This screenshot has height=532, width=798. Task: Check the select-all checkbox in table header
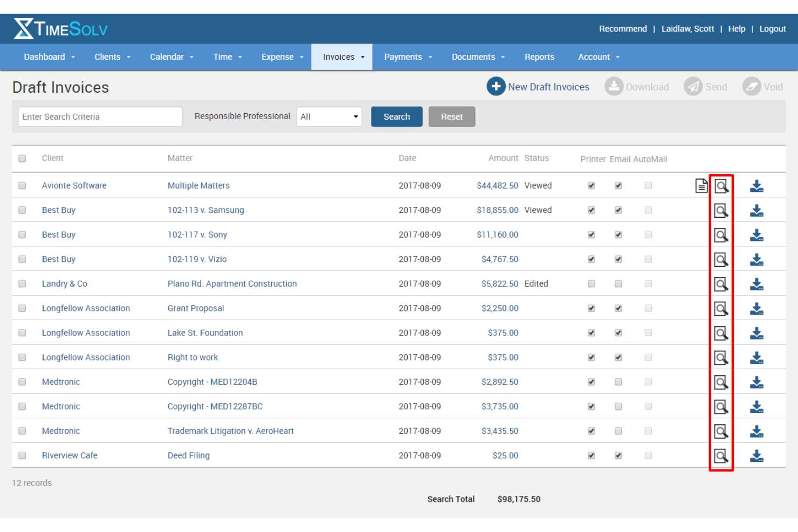click(x=22, y=158)
